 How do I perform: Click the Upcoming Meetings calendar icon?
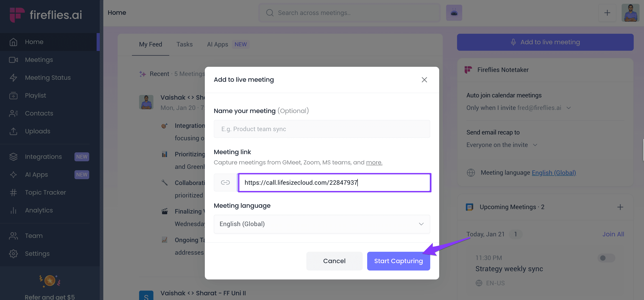tap(470, 207)
